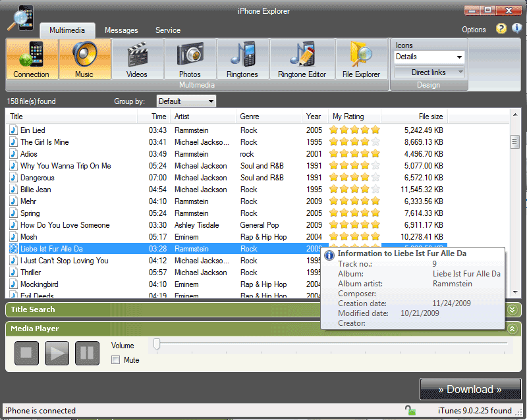527x420 pixels.
Task: Click the 07:00 time cell of Dangerous
Action: tap(157, 177)
